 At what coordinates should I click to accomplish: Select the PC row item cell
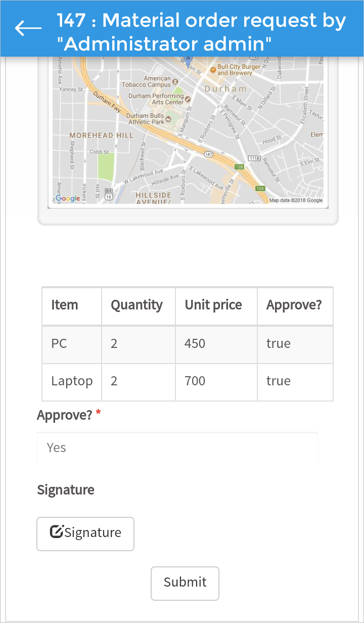click(x=60, y=344)
